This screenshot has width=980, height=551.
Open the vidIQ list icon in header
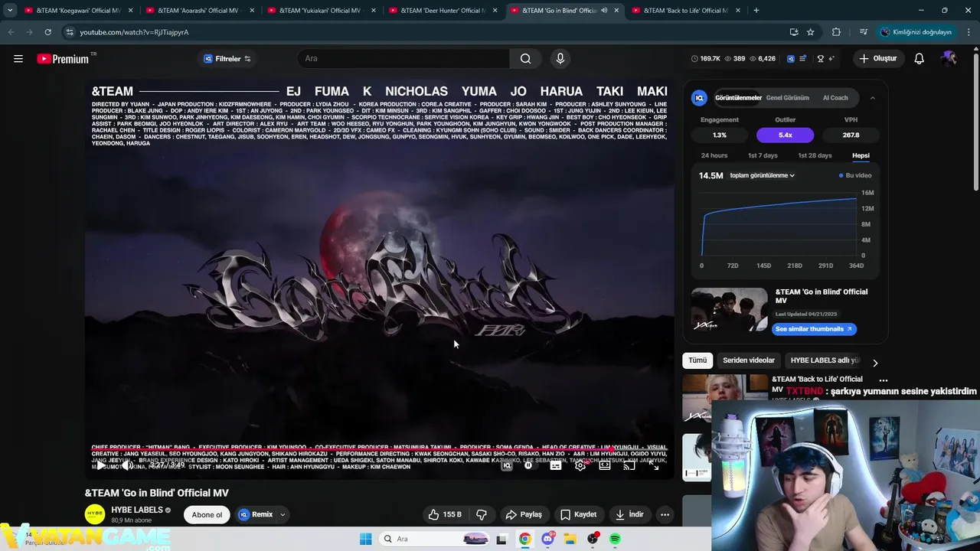coord(803,59)
